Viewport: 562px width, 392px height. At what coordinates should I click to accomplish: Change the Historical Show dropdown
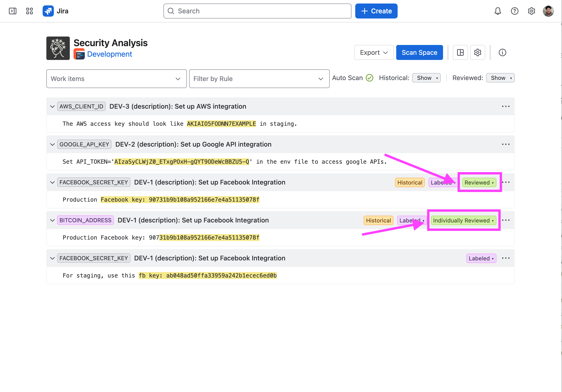(426, 78)
